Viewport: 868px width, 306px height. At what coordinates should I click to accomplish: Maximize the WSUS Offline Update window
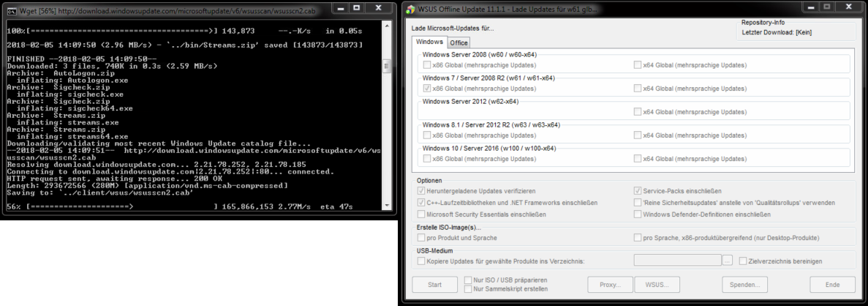coord(823,8)
